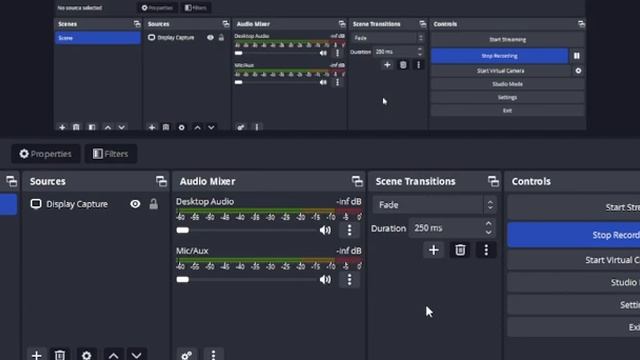Mute Desktop Audio in the preview mixer

coord(323,53)
